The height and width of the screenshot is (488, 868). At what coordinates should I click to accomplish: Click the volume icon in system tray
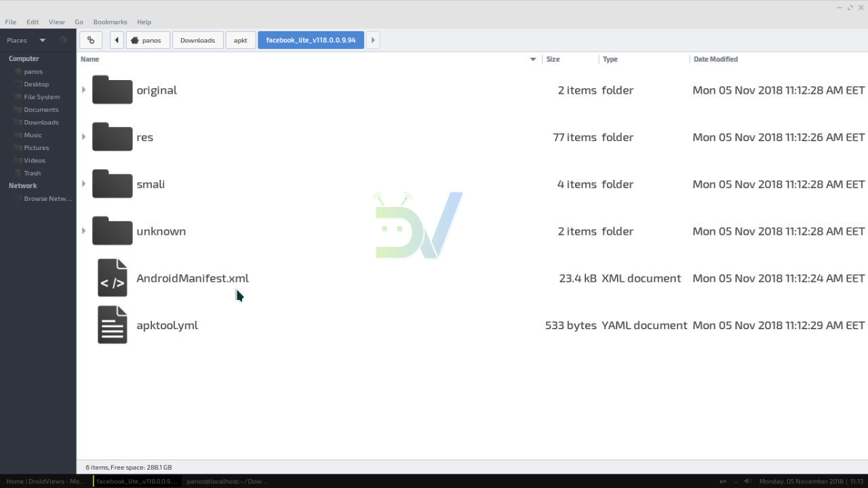point(748,481)
